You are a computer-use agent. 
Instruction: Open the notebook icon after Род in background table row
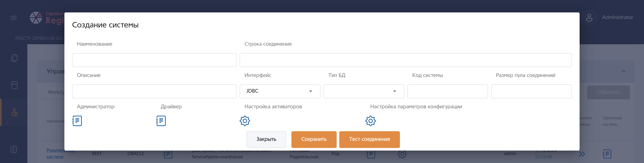[371, 154]
